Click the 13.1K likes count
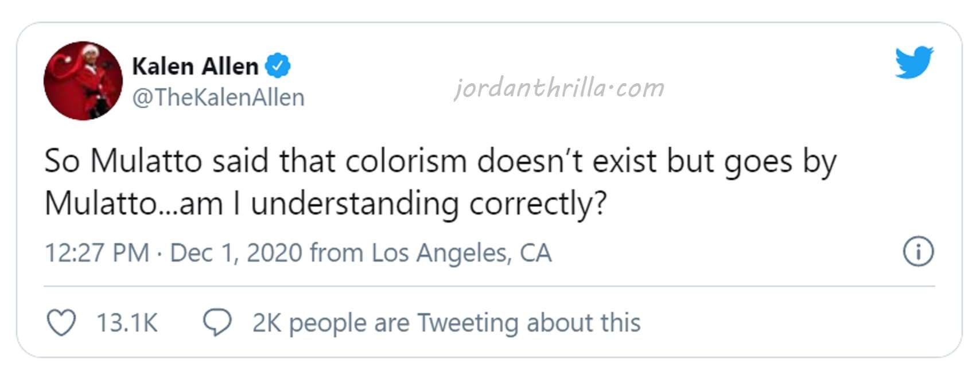 coord(127,323)
